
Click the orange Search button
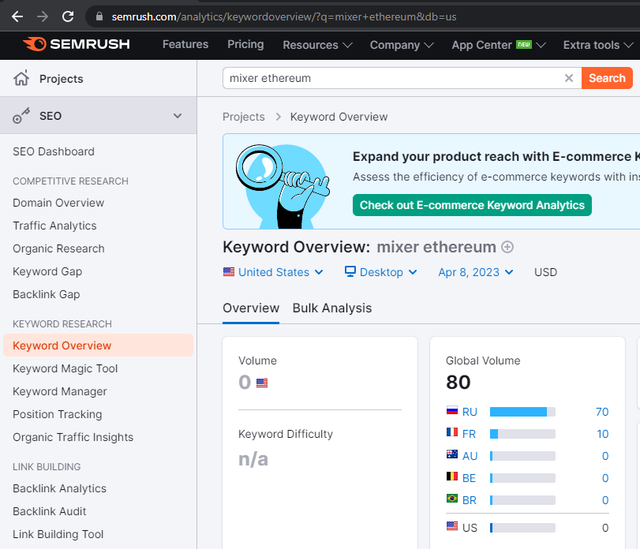click(x=607, y=78)
